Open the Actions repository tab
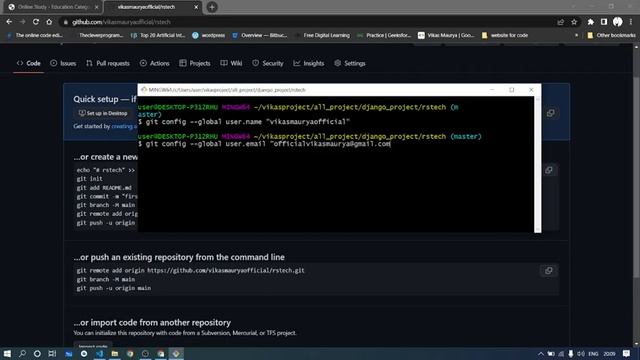Screen dimensions: 640x360 [x=155, y=63]
